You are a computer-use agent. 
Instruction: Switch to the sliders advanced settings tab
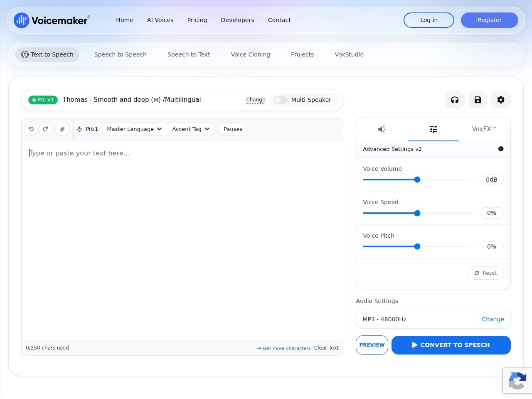click(x=433, y=129)
